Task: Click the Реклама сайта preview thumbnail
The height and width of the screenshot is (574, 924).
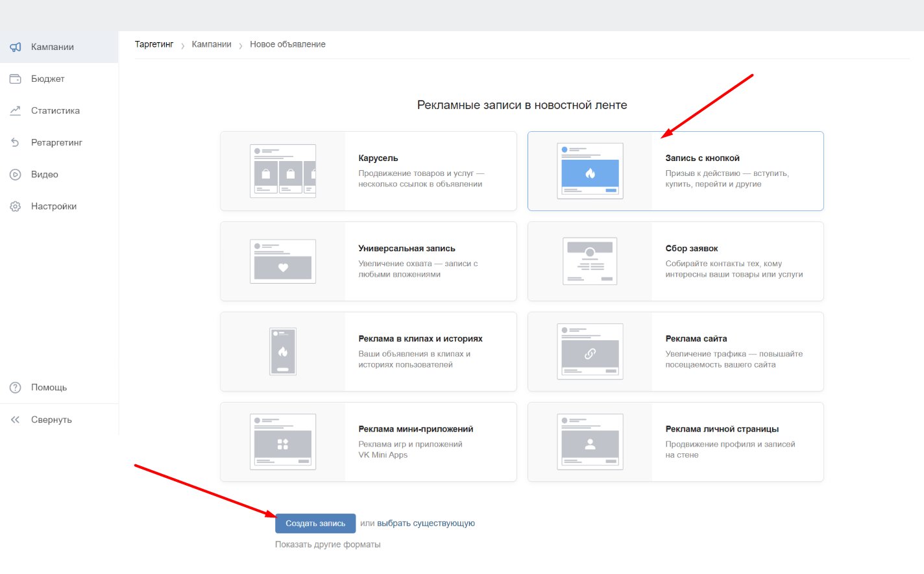Action: tap(589, 352)
